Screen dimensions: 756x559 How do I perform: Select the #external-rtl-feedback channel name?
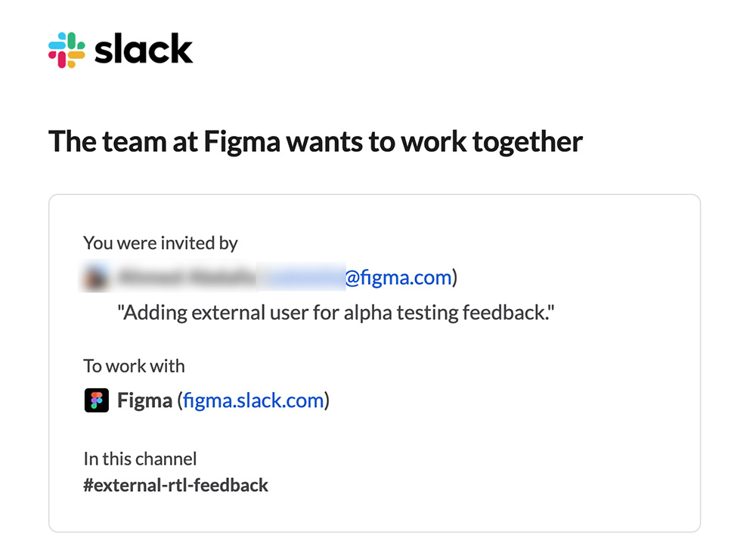175,485
